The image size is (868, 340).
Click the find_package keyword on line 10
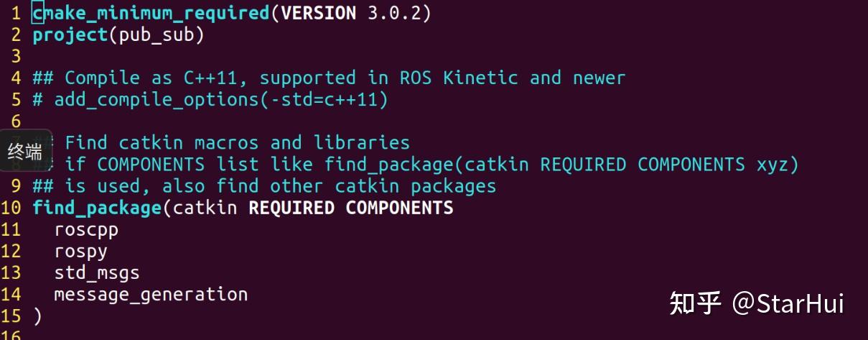click(97, 208)
